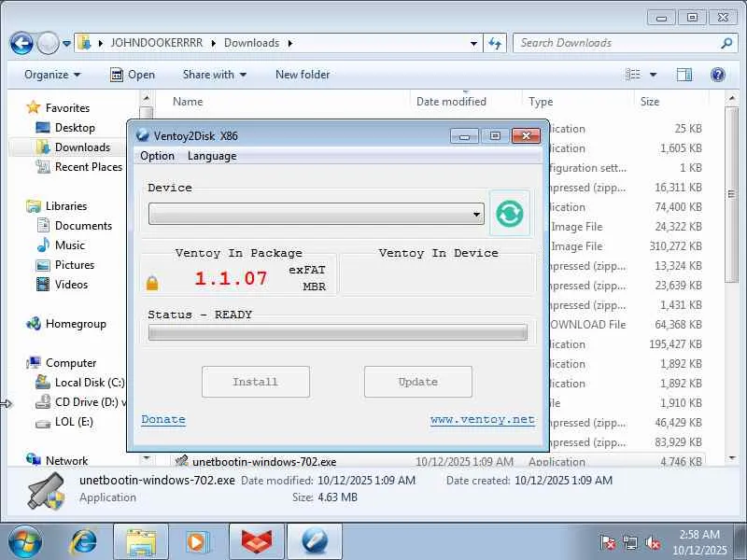The image size is (747, 560).
Task: Open Windows Explorer taskbar button
Action: [x=141, y=542]
